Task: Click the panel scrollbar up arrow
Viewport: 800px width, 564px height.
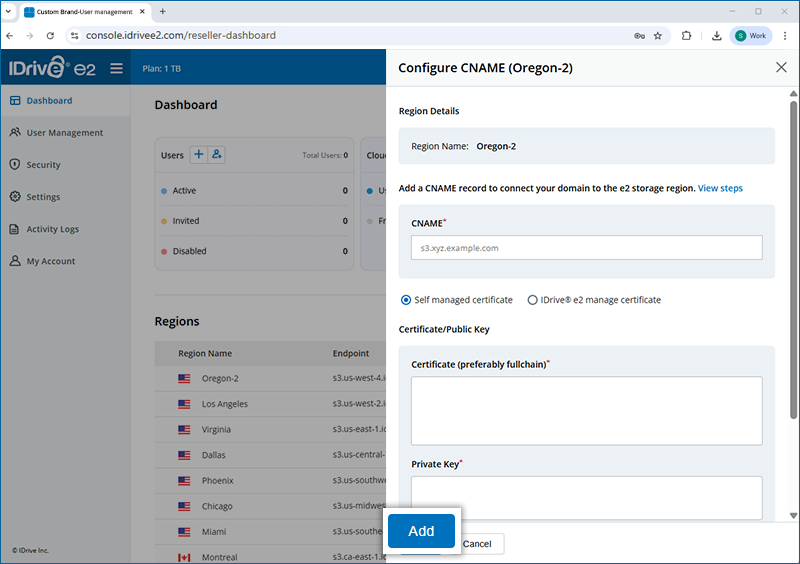Action: pyautogui.click(x=793, y=93)
